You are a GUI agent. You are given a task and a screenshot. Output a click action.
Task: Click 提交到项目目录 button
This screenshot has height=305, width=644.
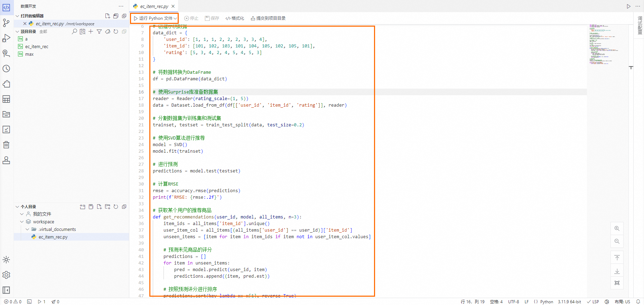click(268, 18)
